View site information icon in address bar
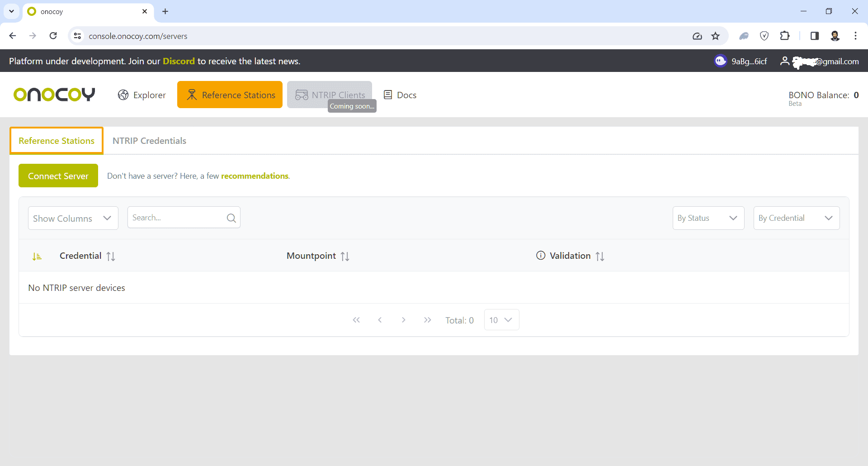Viewport: 868px width, 466px height. coord(78,36)
